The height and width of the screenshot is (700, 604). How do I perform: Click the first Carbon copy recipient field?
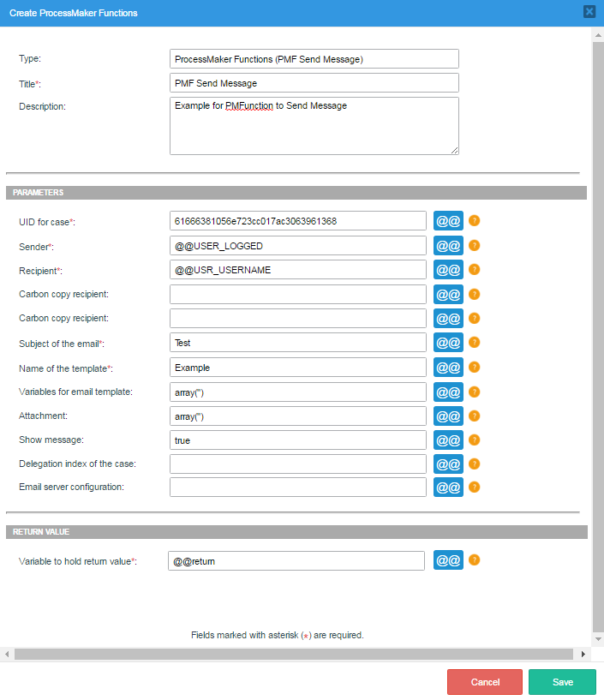coord(297,295)
